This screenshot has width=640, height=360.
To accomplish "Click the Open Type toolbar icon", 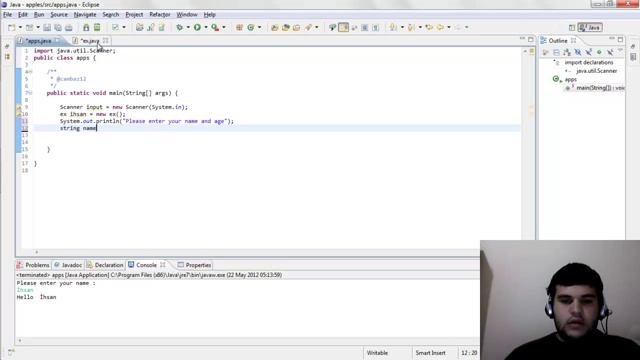I will [275, 27].
